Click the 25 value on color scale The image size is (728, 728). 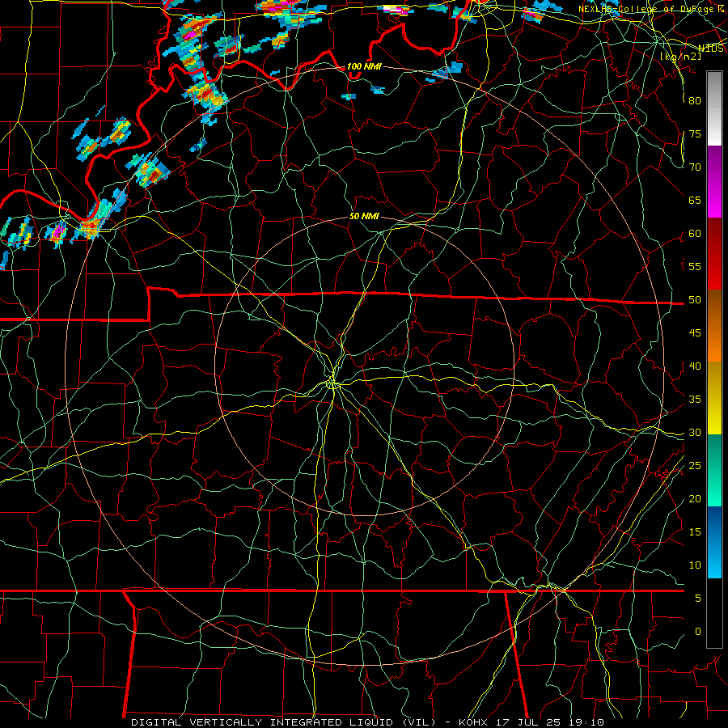695,466
